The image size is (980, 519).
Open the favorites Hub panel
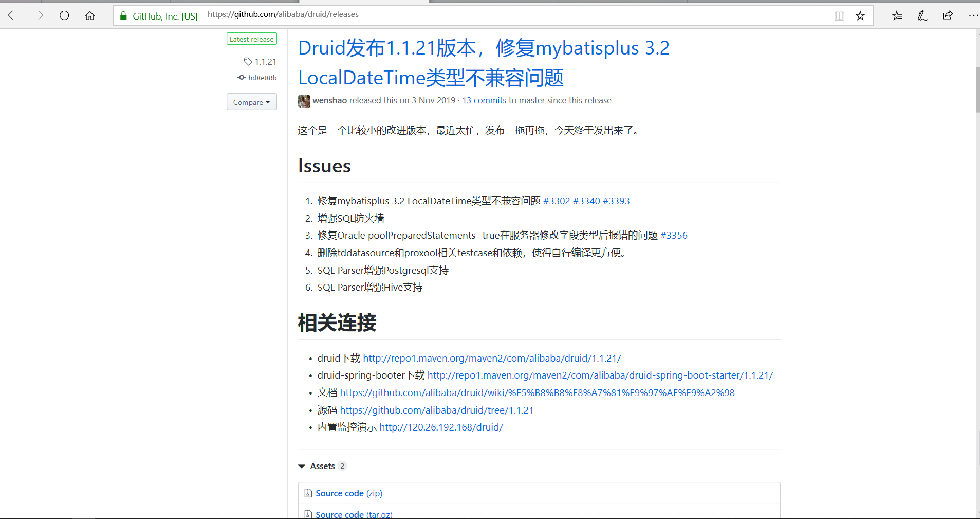click(897, 15)
